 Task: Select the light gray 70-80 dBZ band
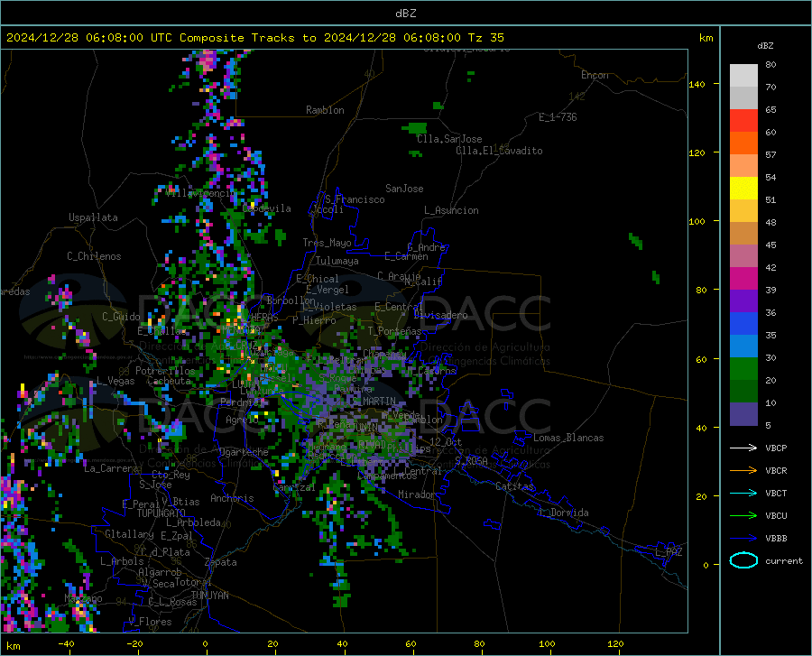pyautogui.click(x=743, y=76)
